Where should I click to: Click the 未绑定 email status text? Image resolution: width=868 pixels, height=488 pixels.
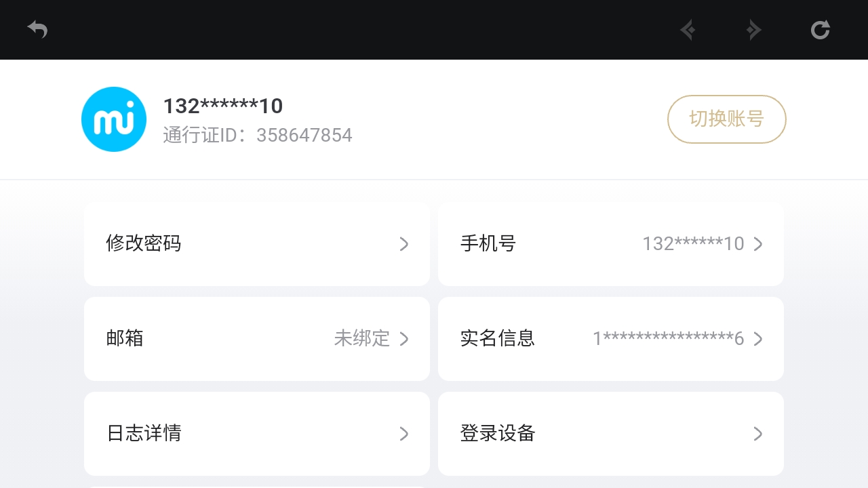pos(362,338)
